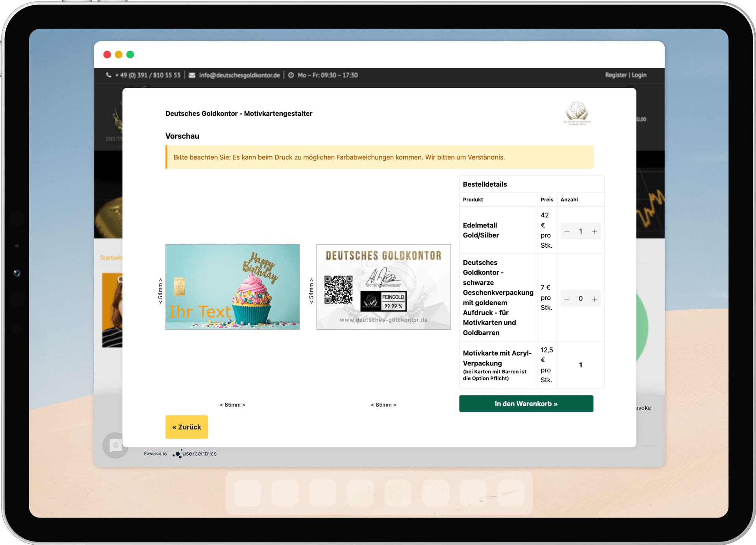Open the Login link
The image size is (756, 545).
pos(639,75)
